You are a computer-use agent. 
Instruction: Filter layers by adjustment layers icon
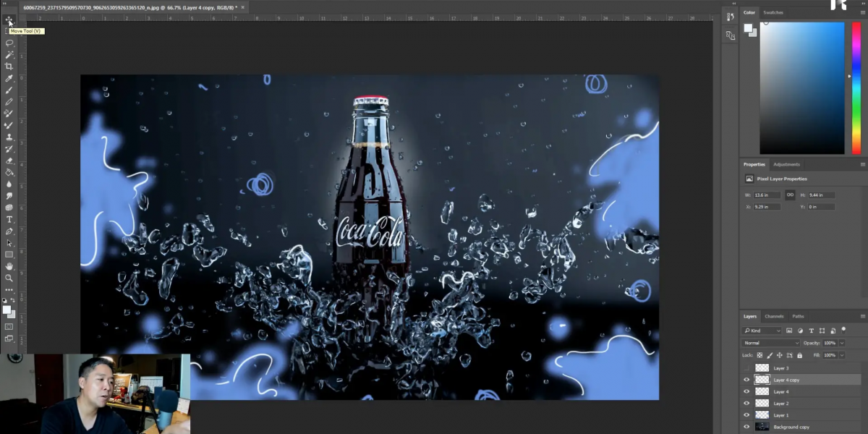pyautogui.click(x=800, y=331)
